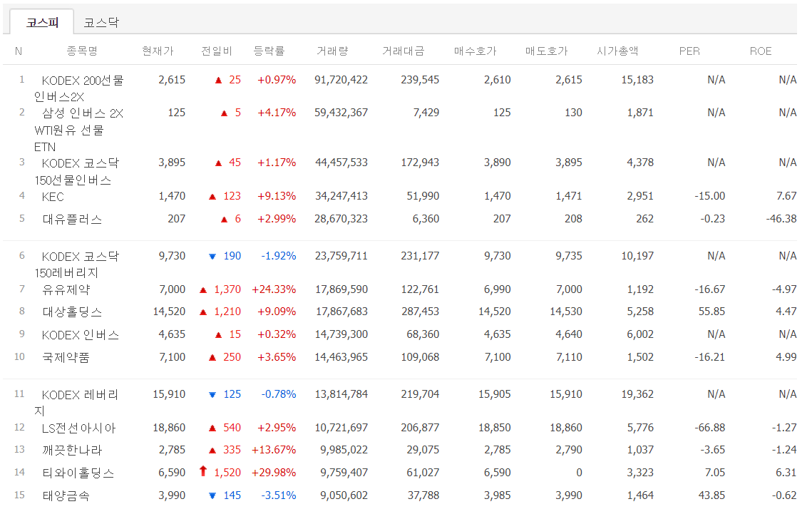
Task: Click the red up arrow for 유유제약
Action: pos(203,290)
